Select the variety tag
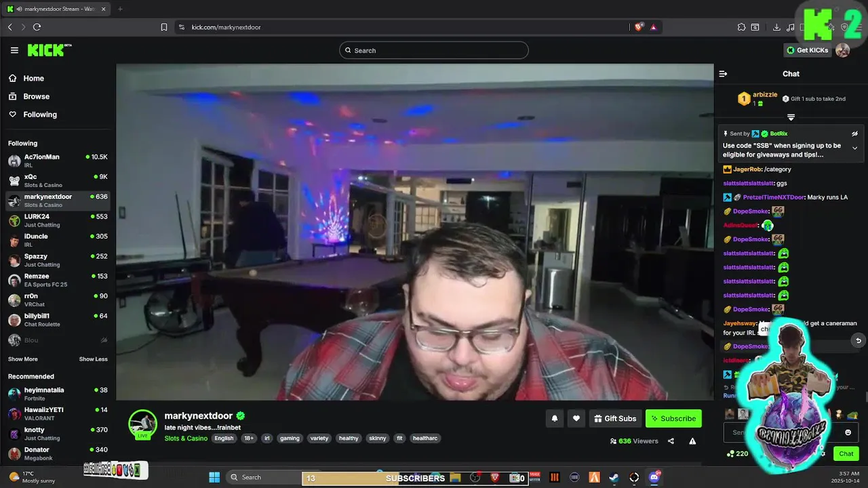The height and width of the screenshot is (488, 868). [x=319, y=439]
